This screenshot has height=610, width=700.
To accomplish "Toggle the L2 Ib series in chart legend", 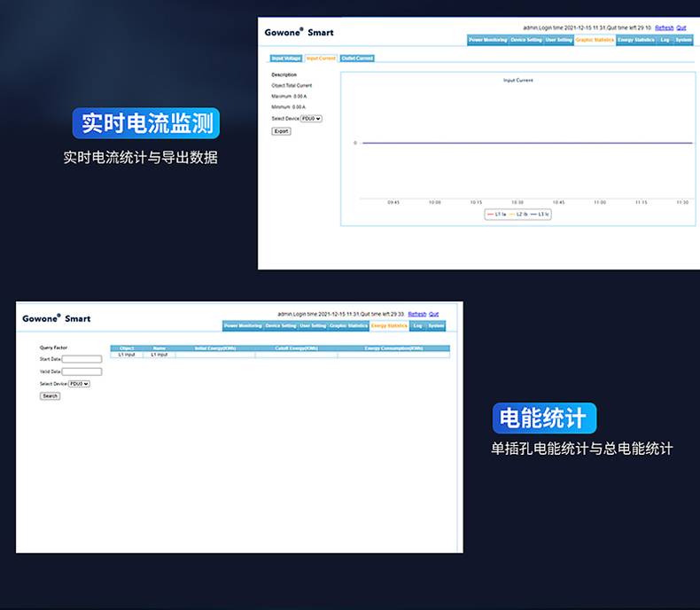I will point(518,214).
